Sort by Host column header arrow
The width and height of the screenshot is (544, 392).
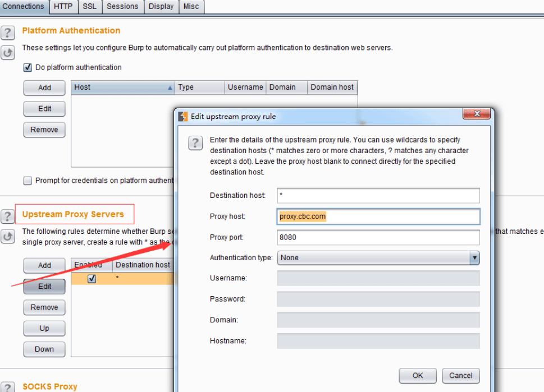170,87
